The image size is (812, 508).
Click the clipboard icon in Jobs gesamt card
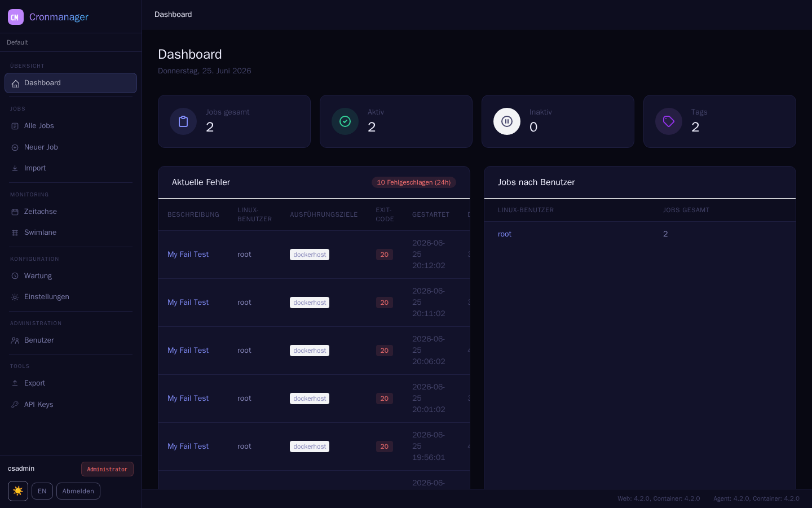point(183,121)
